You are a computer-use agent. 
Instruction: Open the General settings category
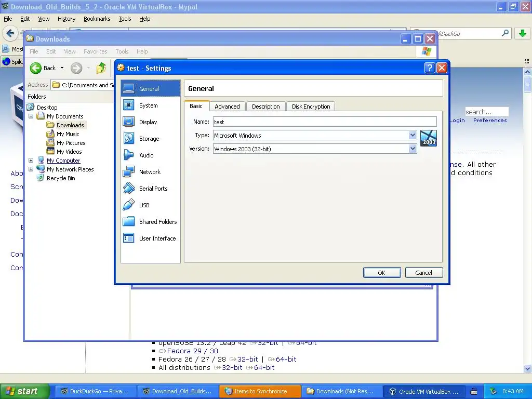(x=150, y=88)
